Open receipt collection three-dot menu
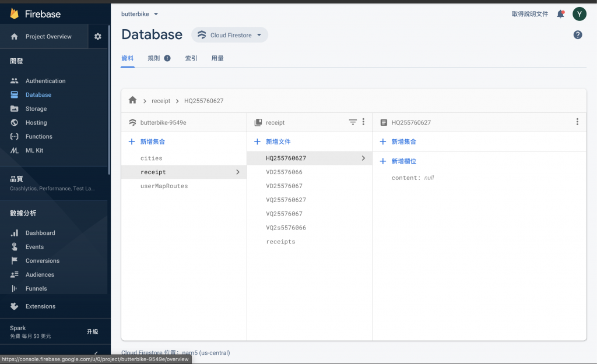This screenshot has height=364, width=597. pos(363,122)
